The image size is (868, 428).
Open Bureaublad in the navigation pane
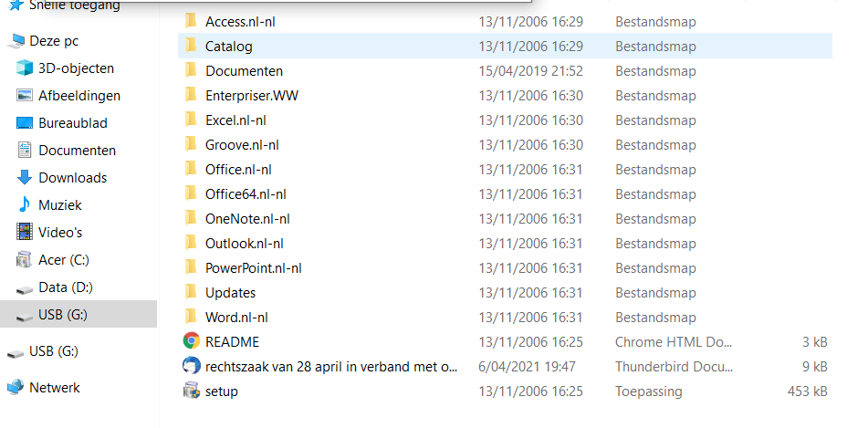coord(72,122)
